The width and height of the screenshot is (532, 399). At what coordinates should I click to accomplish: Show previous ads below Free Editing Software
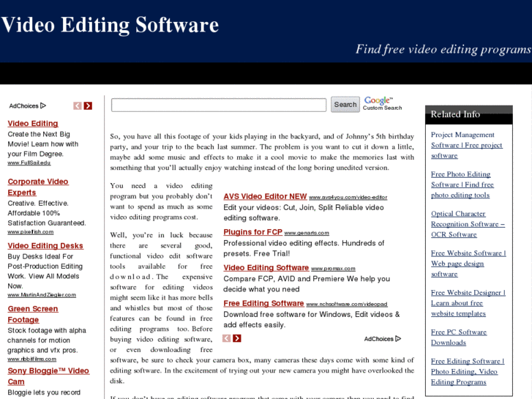(x=226, y=338)
